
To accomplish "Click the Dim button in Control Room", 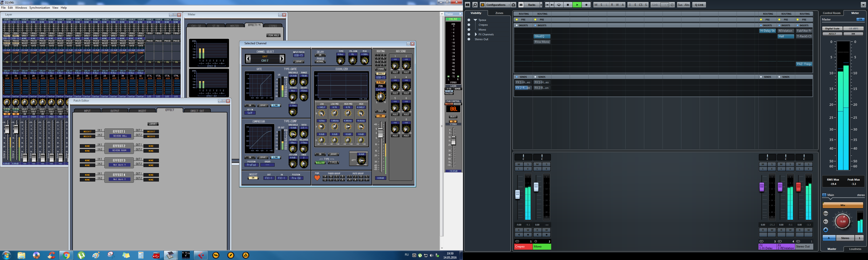I will [826, 214].
